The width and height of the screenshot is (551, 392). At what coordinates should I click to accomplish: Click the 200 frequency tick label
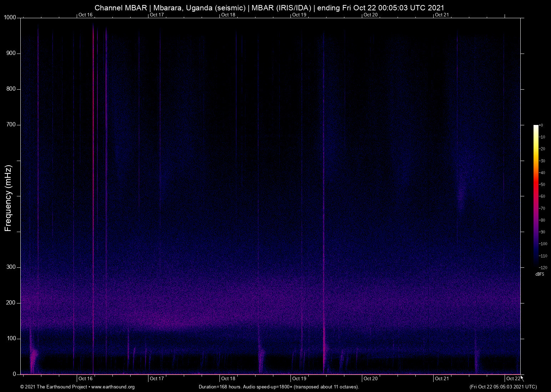point(11,303)
